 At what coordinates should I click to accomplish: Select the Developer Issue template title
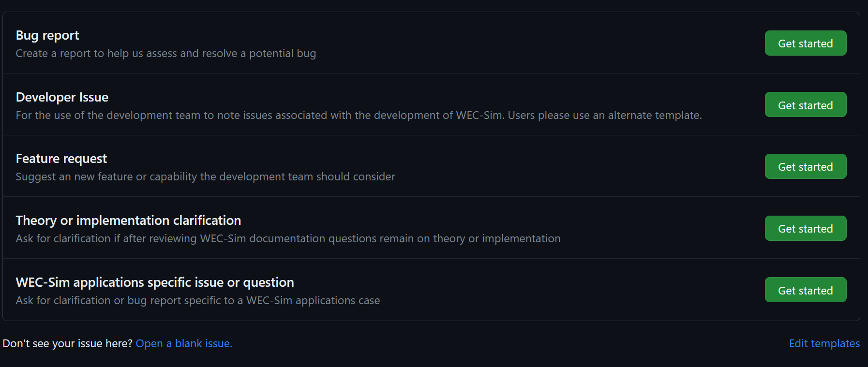click(x=62, y=97)
